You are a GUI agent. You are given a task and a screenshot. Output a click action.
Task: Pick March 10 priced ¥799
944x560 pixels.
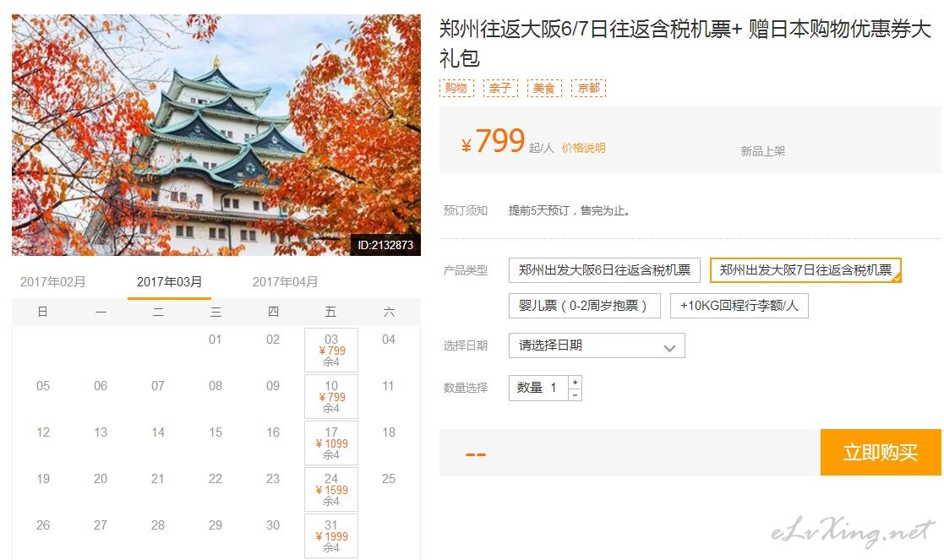click(331, 396)
